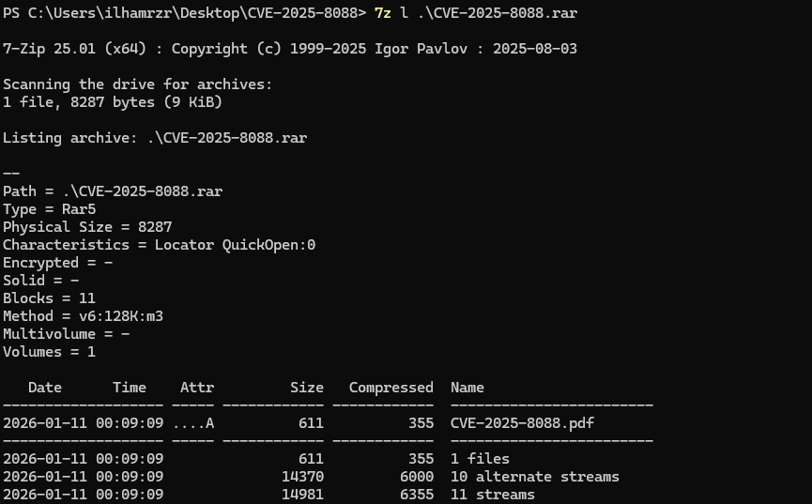
Task: Click the Compressed column header
Action: click(391, 388)
